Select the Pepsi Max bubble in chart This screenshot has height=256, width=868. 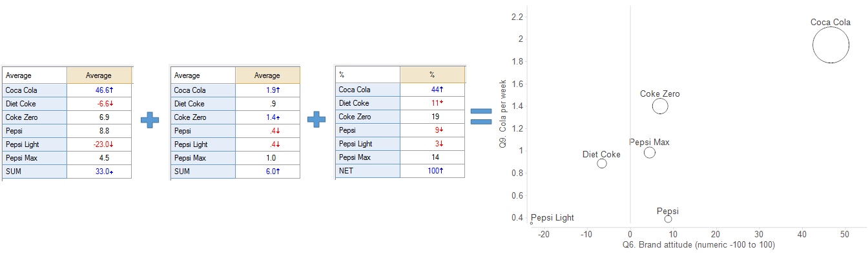pyautogui.click(x=650, y=153)
